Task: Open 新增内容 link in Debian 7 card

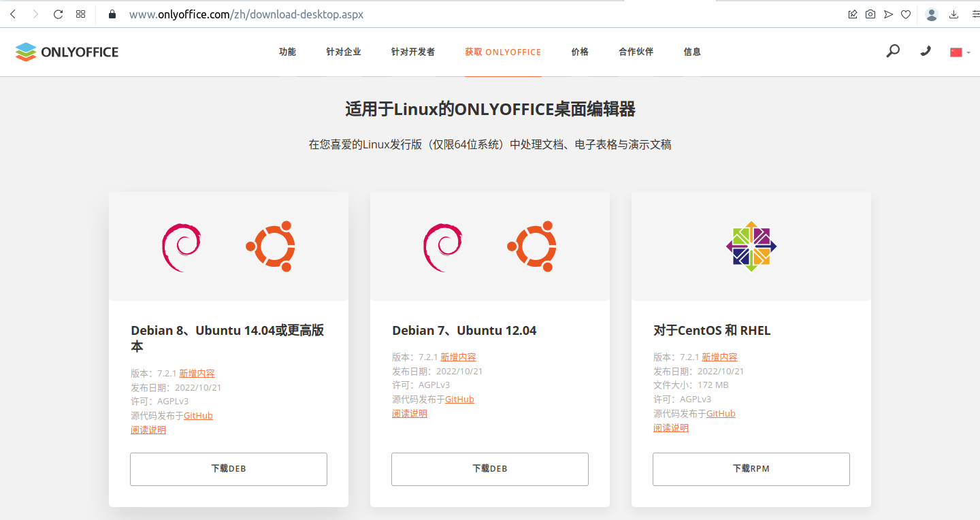Action: click(458, 357)
